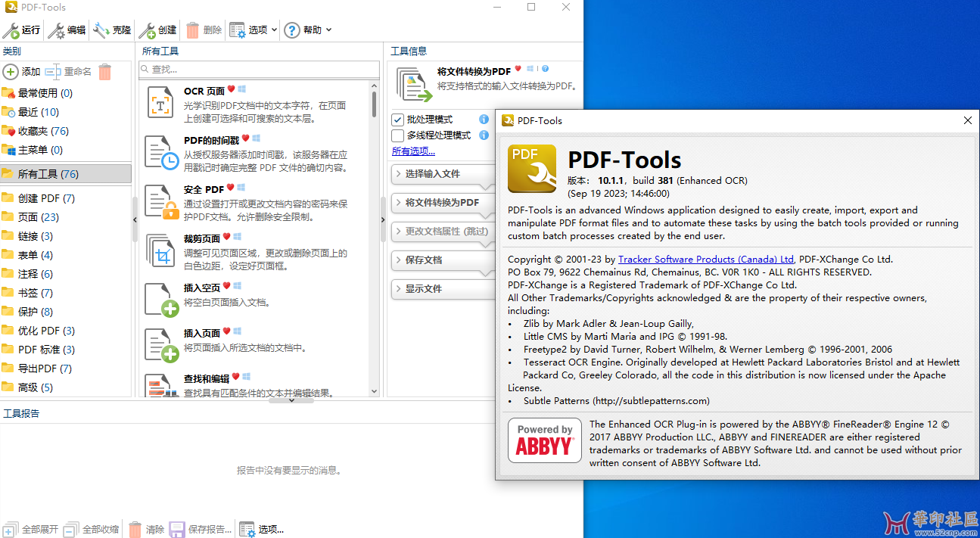This screenshot has height=538, width=980.
Task: Open the 保护 (8) folder
Action: coord(66,312)
